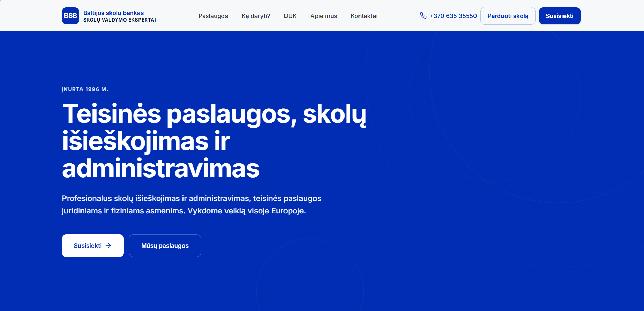Click the Mūsų paslaugos button
This screenshot has height=311, width=644.
(x=165, y=245)
